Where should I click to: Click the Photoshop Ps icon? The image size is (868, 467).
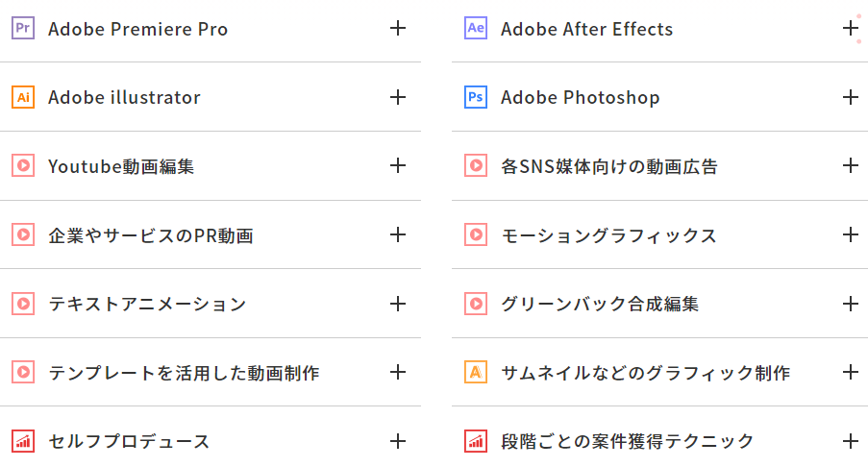(476, 97)
